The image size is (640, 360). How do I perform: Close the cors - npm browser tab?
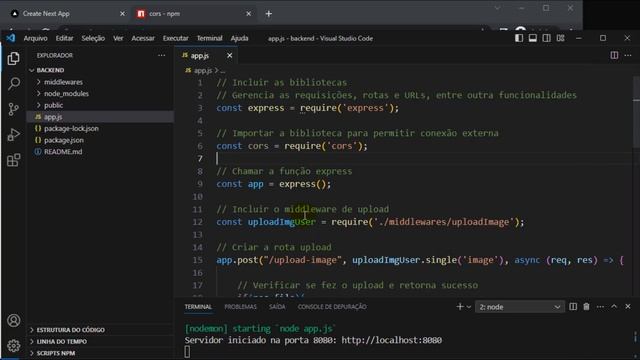click(249, 13)
